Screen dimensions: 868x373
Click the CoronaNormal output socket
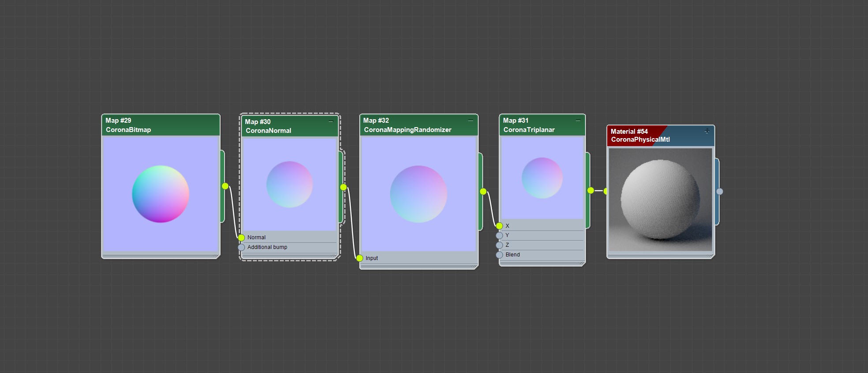pyautogui.click(x=343, y=187)
